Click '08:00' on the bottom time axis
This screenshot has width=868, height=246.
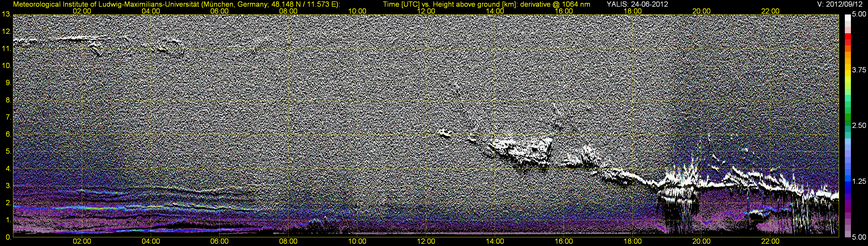(288, 241)
